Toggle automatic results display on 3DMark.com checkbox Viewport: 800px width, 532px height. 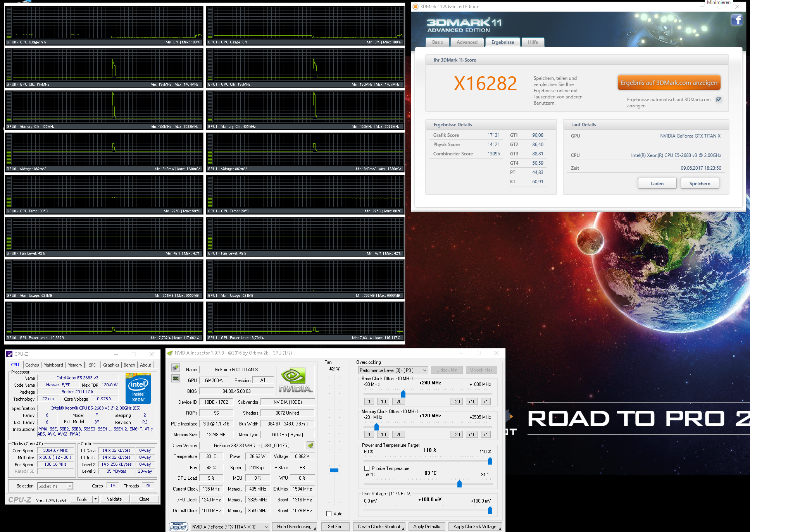coord(719,100)
